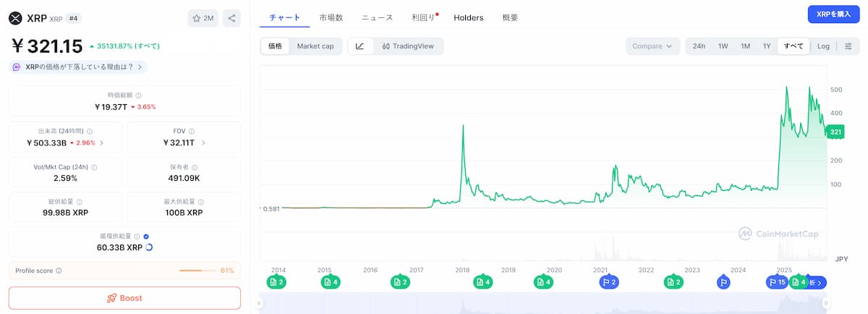
Task: Click the range navigator mini chart
Action: [542, 304]
